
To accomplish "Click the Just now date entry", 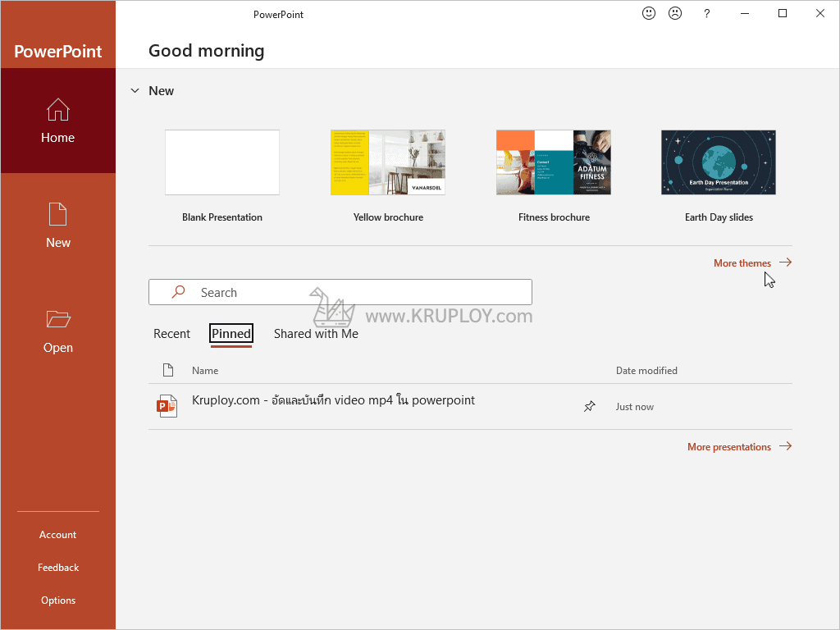I will click(x=634, y=407).
